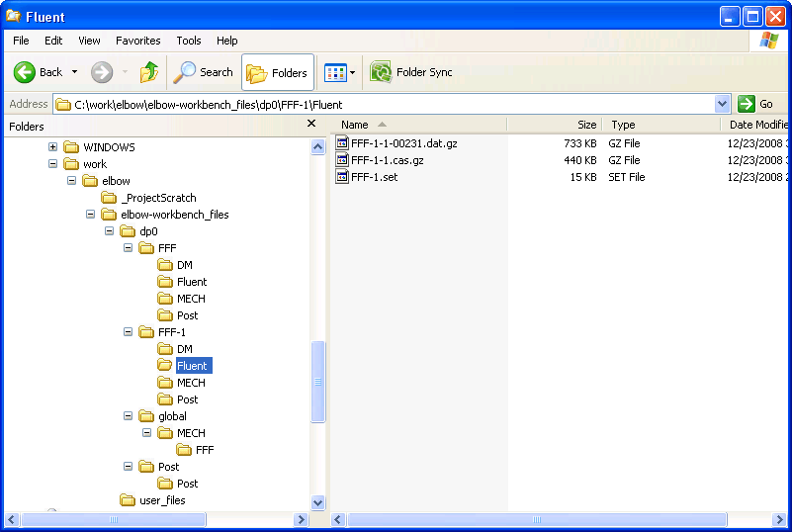The image size is (792, 532).
Task: Close the Folders pane
Action: (311, 124)
